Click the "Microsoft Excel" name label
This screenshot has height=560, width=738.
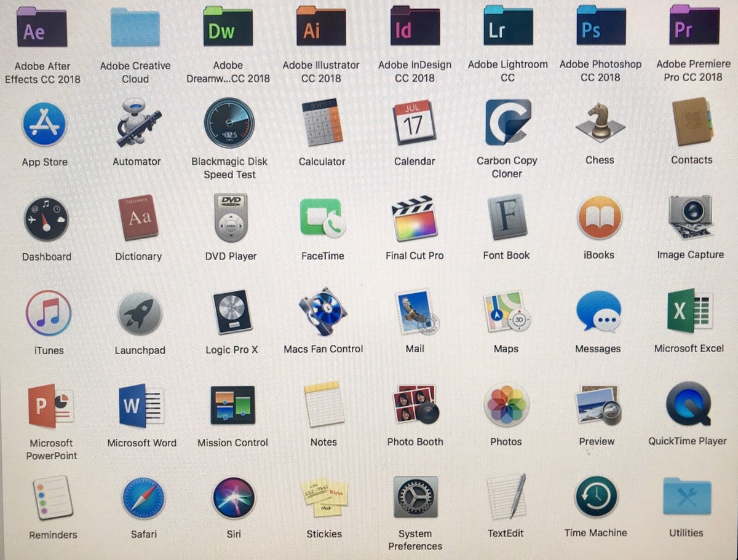pyautogui.click(x=689, y=349)
